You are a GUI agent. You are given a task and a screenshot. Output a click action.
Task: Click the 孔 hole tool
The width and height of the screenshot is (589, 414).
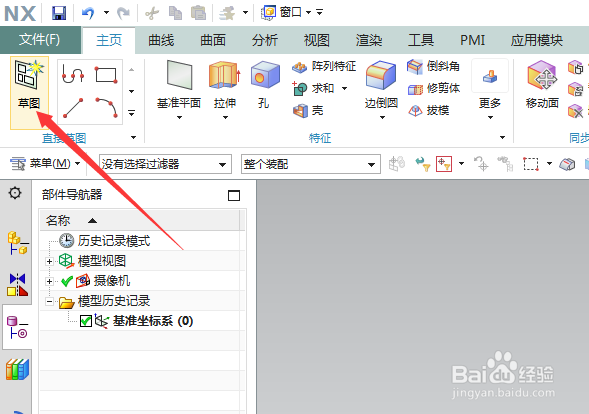coord(264,85)
